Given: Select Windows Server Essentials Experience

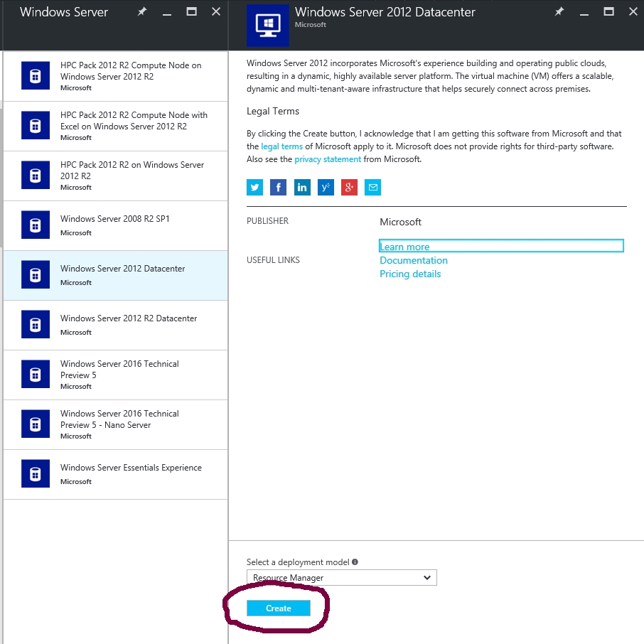Looking at the screenshot, I should [115, 474].
